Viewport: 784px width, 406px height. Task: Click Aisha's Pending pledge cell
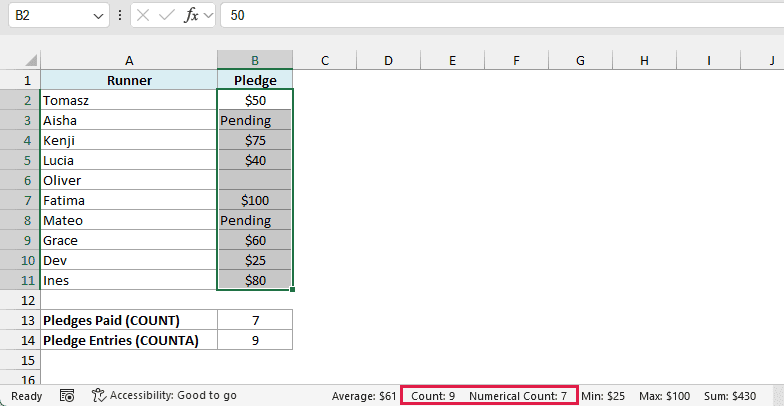tap(255, 120)
